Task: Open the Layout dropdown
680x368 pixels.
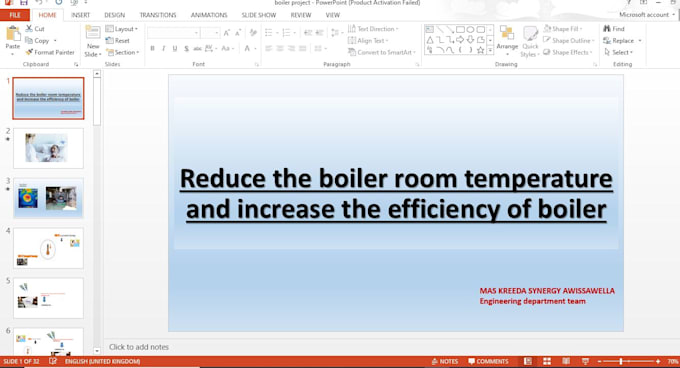Action: click(121, 29)
